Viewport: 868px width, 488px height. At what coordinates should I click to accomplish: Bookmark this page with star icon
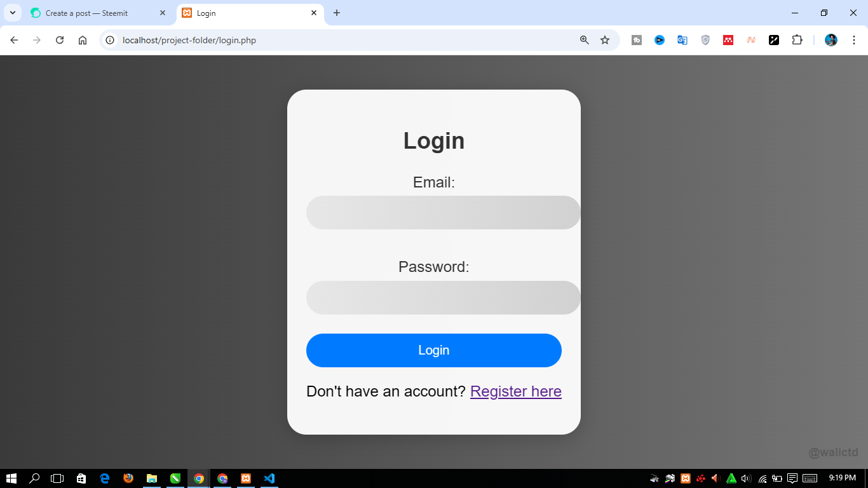[605, 40]
